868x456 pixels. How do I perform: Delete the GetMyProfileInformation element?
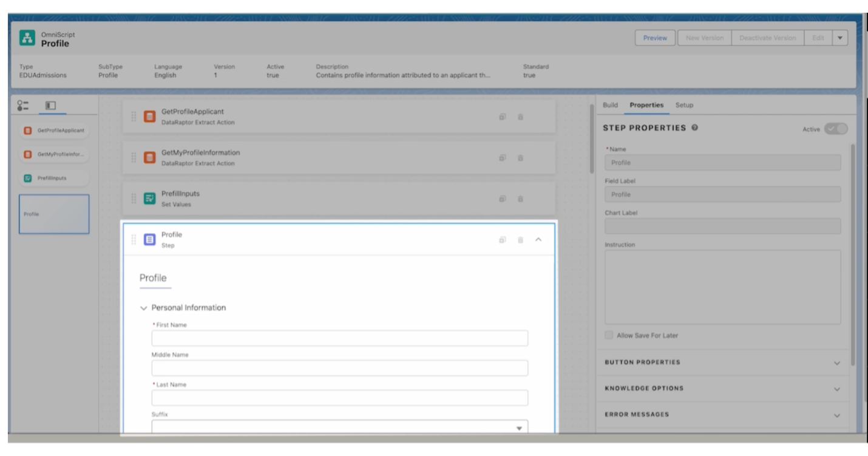[x=520, y=158]
